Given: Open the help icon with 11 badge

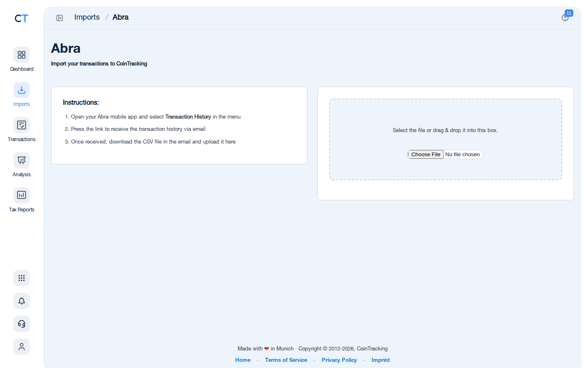Looking at the screenshot, I should pos(565,18).
